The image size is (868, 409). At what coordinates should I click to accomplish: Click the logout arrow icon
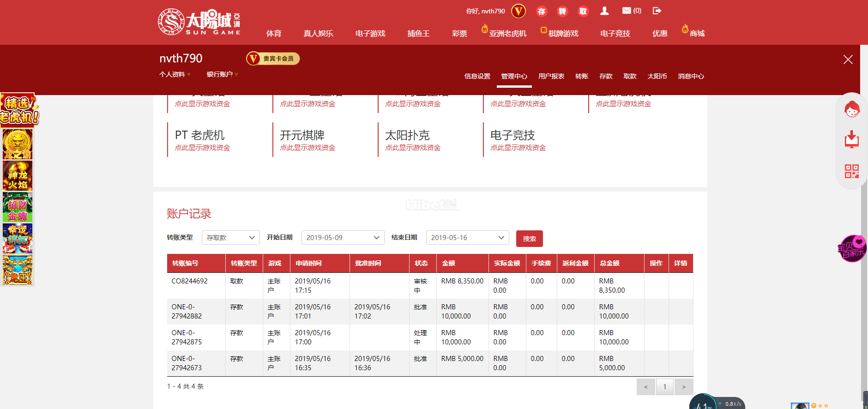pyautogui.click(x=657, y=11)
